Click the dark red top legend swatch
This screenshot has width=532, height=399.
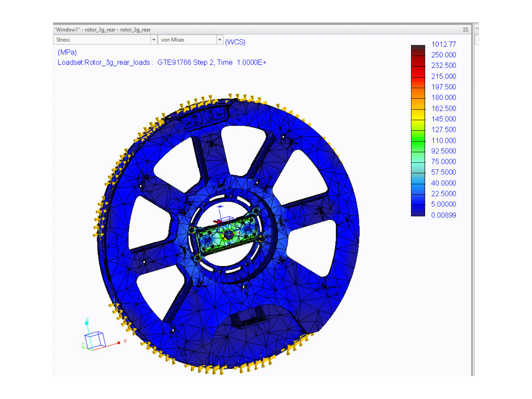click(x=418, y=50)
